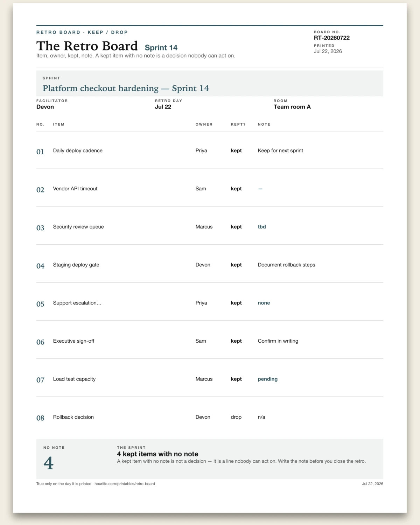This screenshot has height=525, width=420.
Task: Select the Owner column header
Action: click(x=204, y=124)
